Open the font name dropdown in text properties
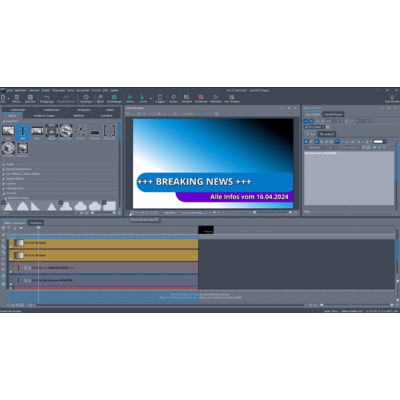This screenshot has width=400, height=400. click(315, 147)
